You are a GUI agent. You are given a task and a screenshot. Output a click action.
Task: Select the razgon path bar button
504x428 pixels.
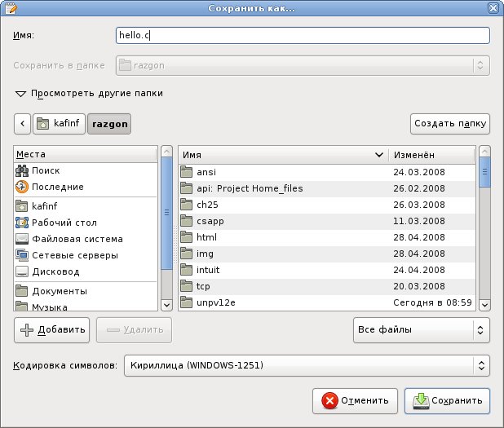(109, 124)
